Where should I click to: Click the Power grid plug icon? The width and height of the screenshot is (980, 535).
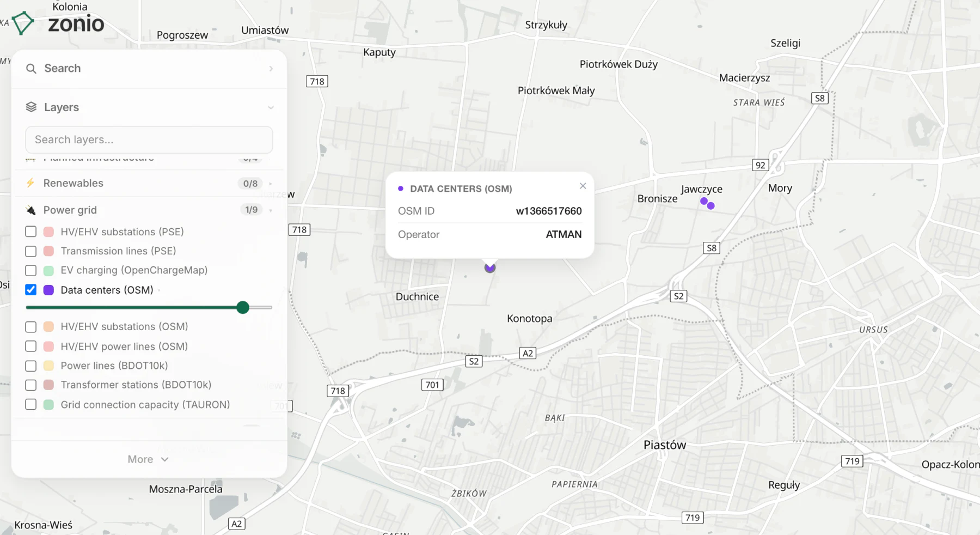coord(31,210)
